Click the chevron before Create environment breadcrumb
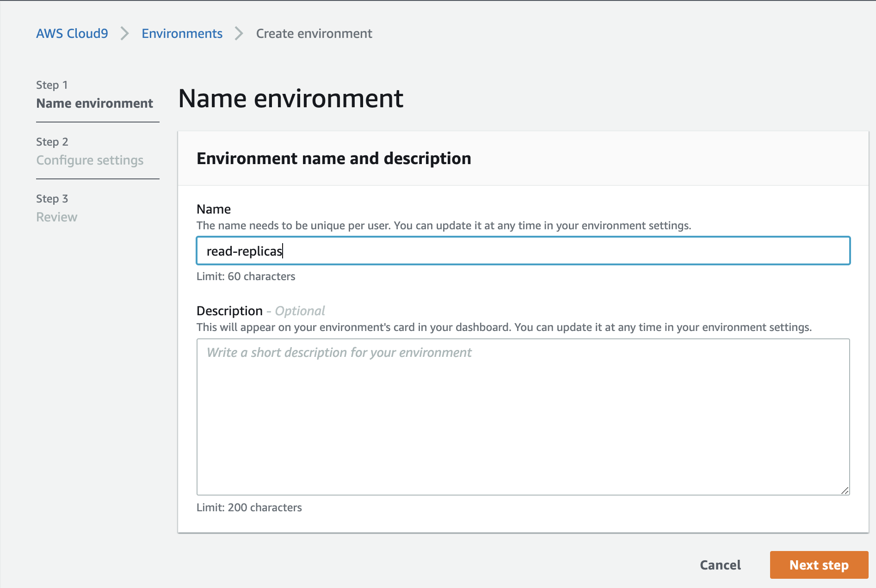This screenshot has height=588, width=876. [239, 33]
